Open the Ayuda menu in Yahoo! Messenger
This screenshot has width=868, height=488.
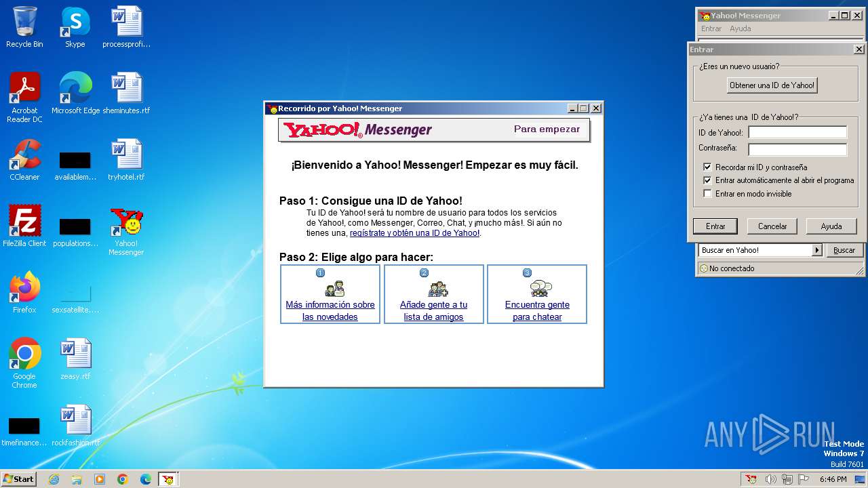740,28
